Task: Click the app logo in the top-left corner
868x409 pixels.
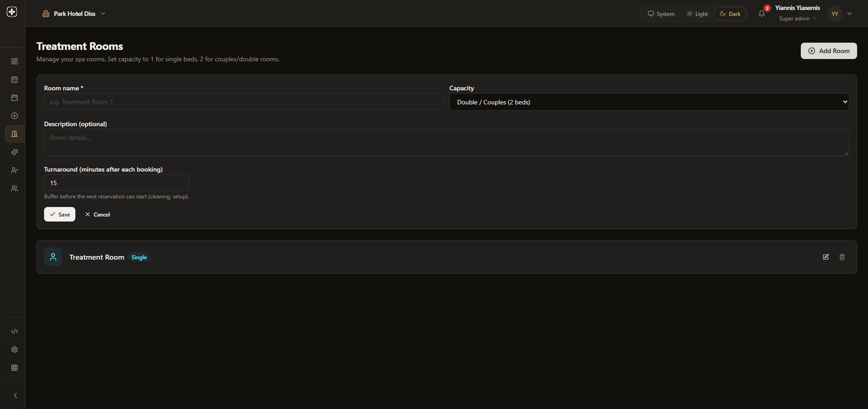Action: (12, 12)
